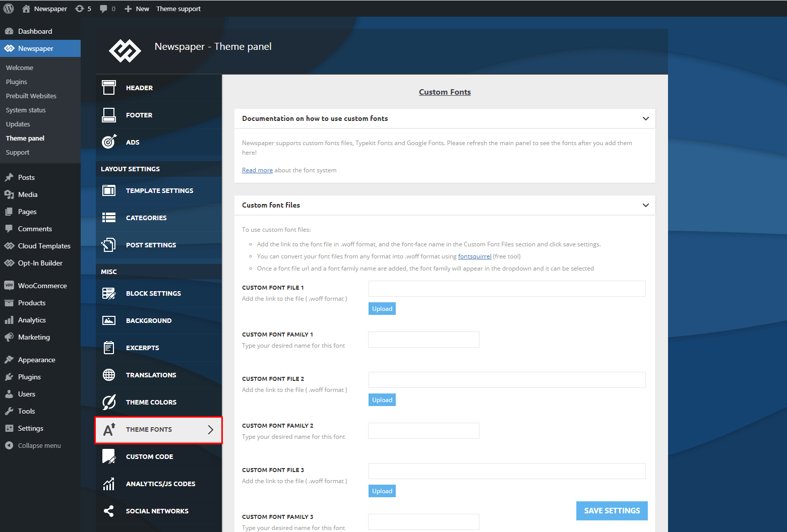Image resolution: width=787 pixels, height=532 pixels.
Task: Click the Translations globe icon
Action: (109, 375)
